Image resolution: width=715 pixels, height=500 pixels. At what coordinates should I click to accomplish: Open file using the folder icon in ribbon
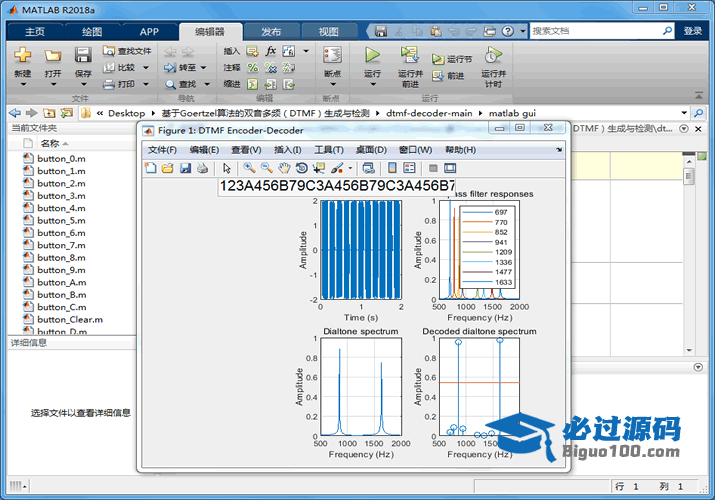tap(52, 56)
